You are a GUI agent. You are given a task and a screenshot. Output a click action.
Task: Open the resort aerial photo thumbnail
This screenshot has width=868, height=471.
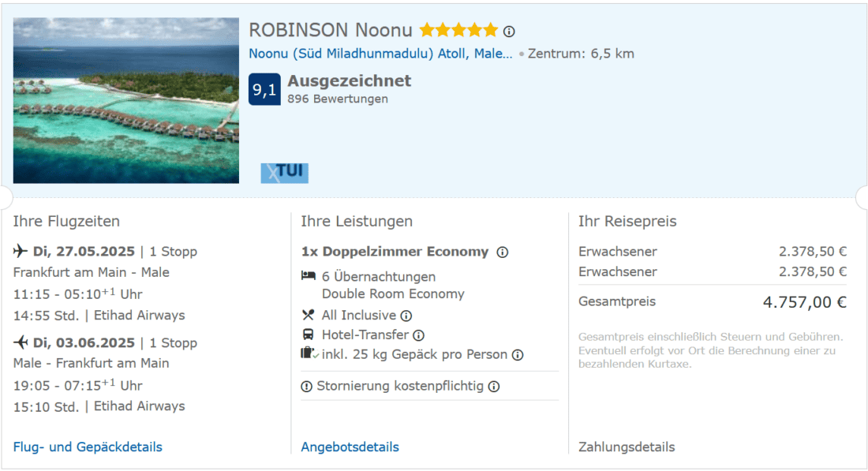pyautogui.click(x=126, y=100)
